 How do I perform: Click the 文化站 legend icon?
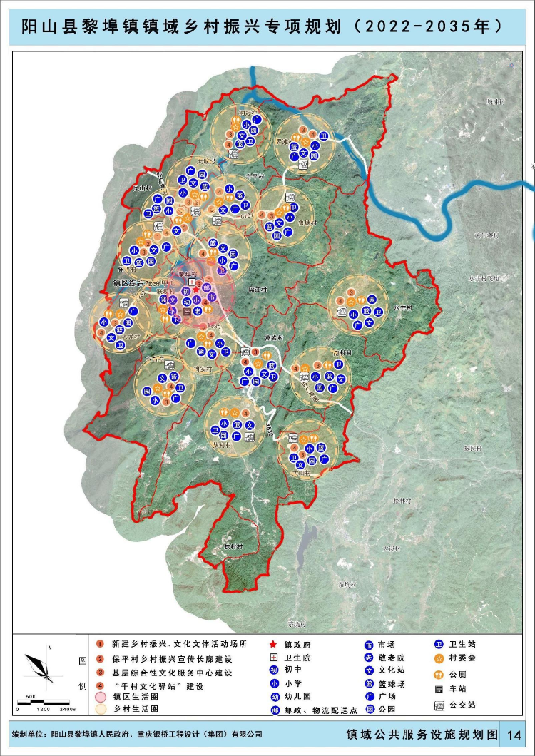[x=369, y=670]
